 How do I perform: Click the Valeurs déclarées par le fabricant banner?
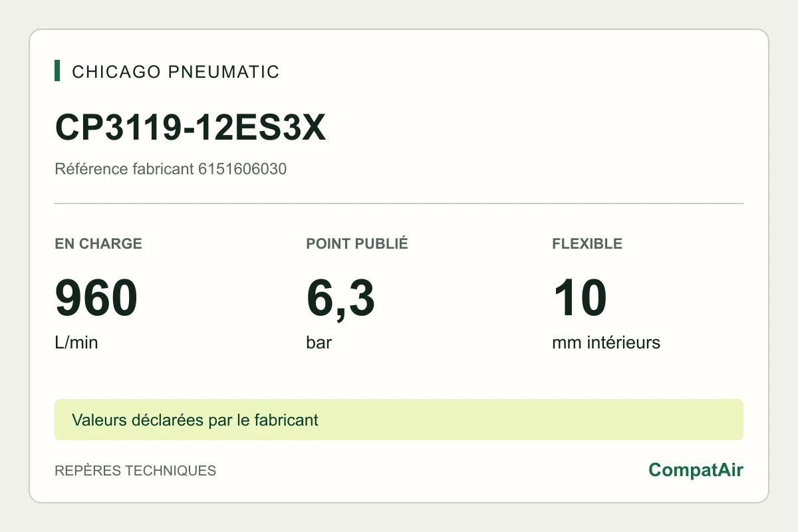click(399, 420)
